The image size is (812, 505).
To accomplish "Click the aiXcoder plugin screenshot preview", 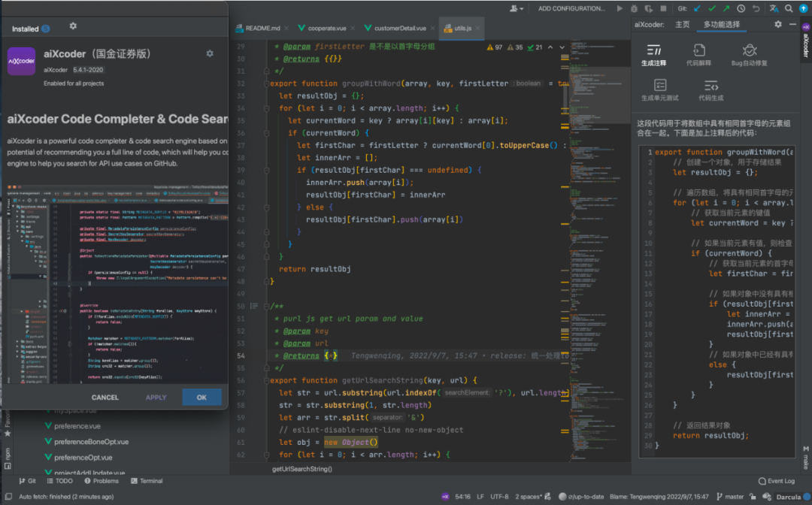I will point(117,283).
